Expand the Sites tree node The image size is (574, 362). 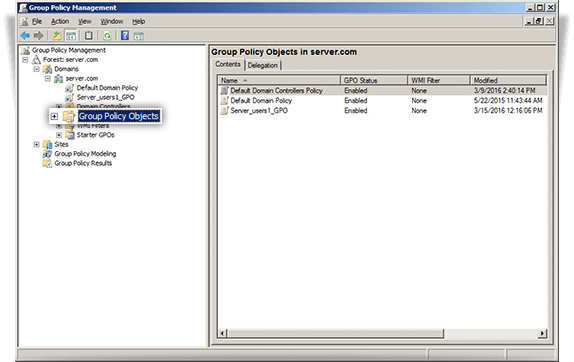(36, 145)
